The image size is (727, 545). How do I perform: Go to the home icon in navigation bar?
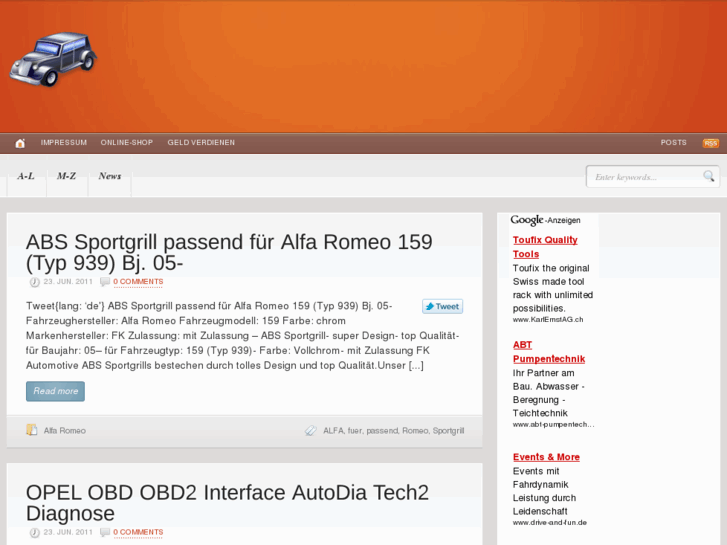click(x=20, y=143)
